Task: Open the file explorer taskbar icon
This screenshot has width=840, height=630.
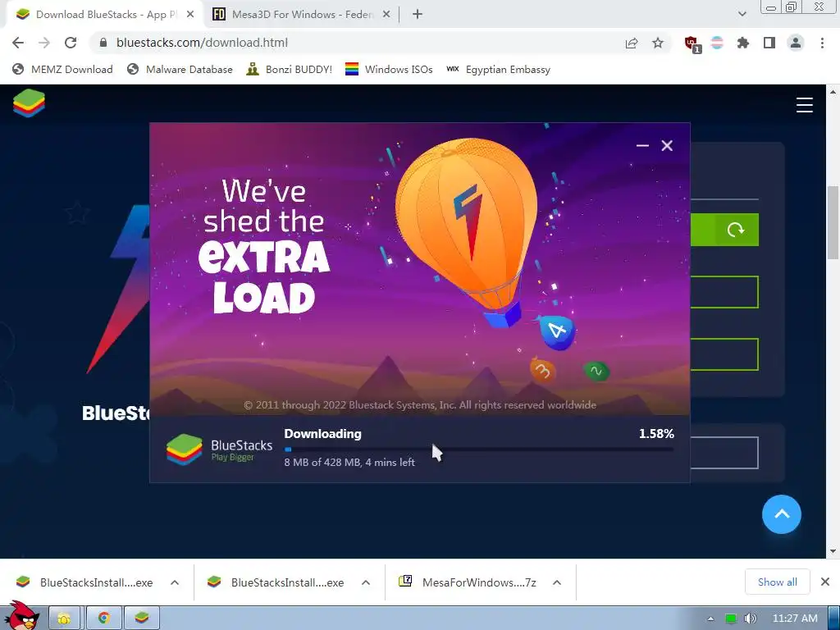Action: pos(64,619)
